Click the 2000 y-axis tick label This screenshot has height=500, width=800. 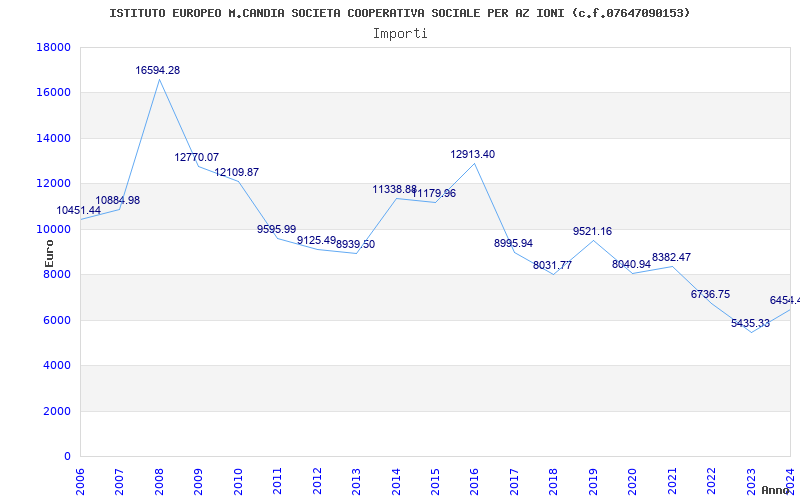point(57,411)
